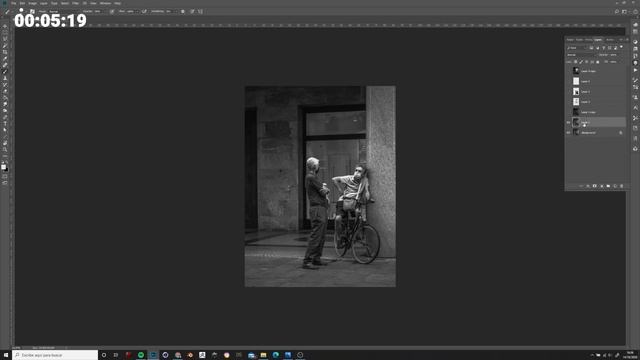Screen dimensions: 640x360
Task: Turn layer filtering on or off
Action: pos(622,47)
